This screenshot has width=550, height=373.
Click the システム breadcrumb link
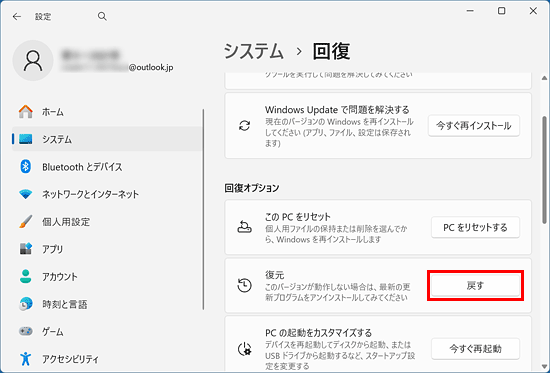point(253,51)
